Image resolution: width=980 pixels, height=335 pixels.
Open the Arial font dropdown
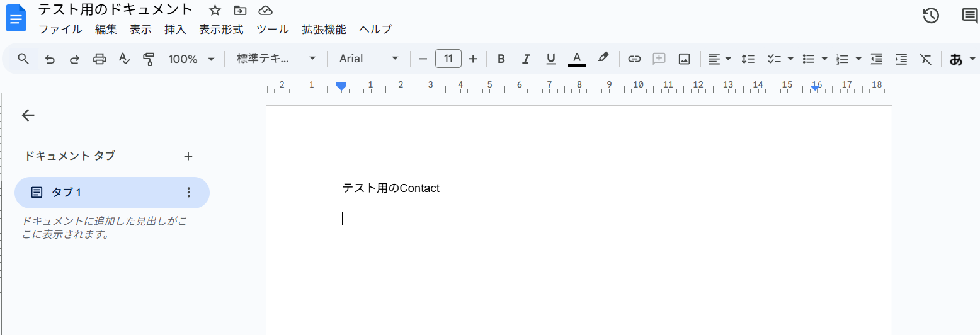pos(369,59)
